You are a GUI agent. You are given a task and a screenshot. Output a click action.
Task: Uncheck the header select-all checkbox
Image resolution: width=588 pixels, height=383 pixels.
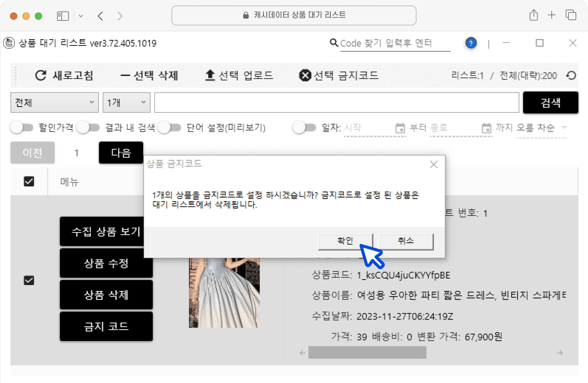29,181
